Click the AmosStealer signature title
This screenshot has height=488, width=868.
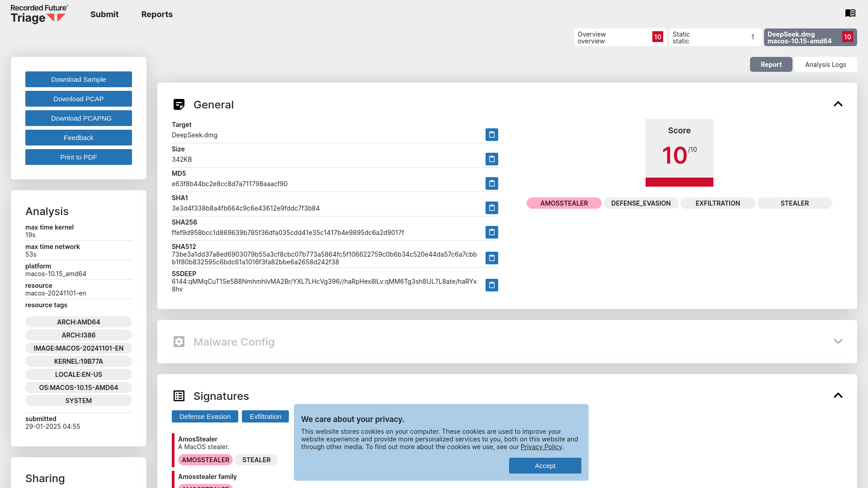[198, 439]
